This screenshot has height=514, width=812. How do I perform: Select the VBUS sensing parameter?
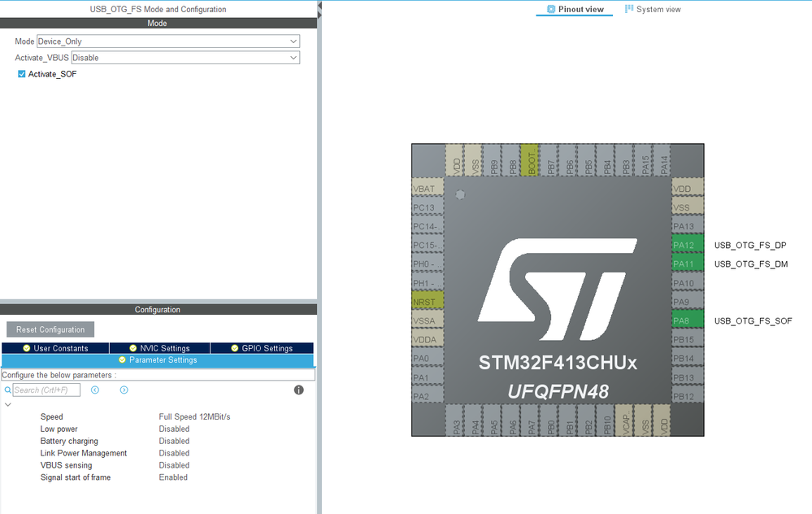[x=67, y=465]
